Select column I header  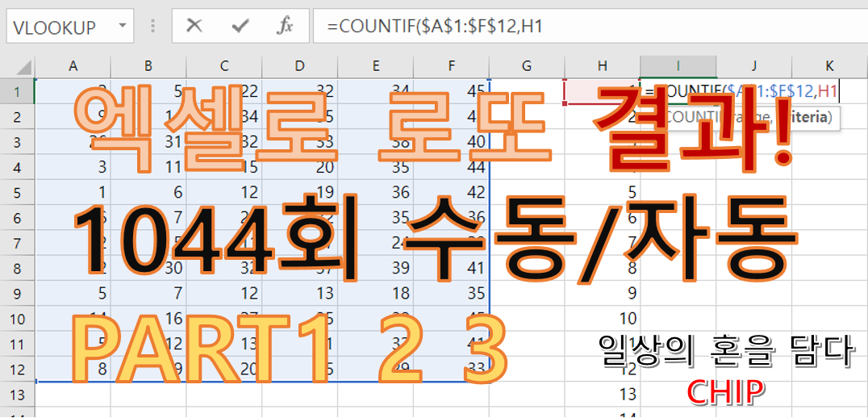point(678,66)
